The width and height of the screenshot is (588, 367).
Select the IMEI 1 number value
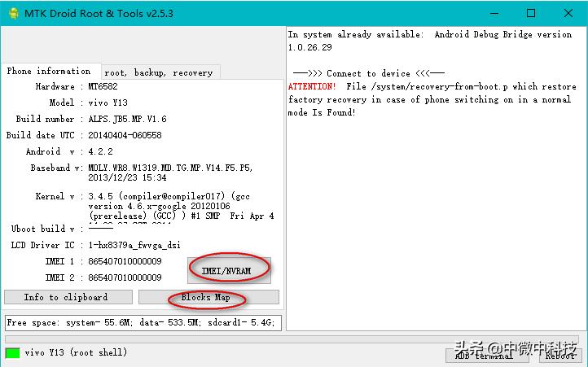[125, 261]
